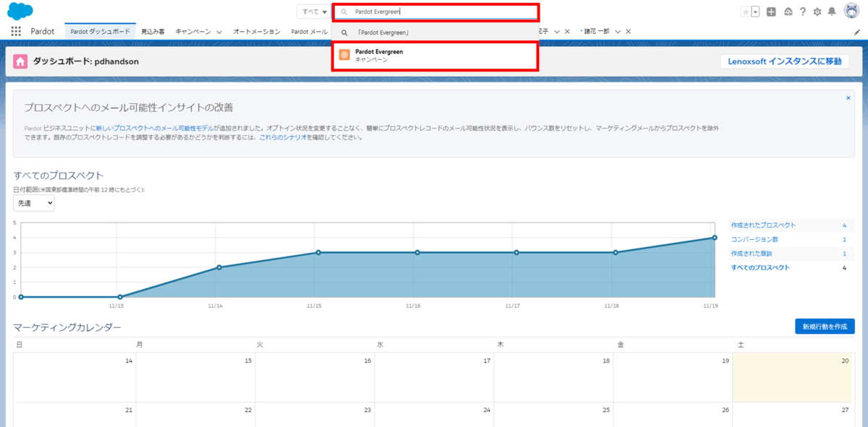Expand the 花子 tab chevron
Image resolution: width=868 pixels, height=427 pixels.
click(556, 32)
